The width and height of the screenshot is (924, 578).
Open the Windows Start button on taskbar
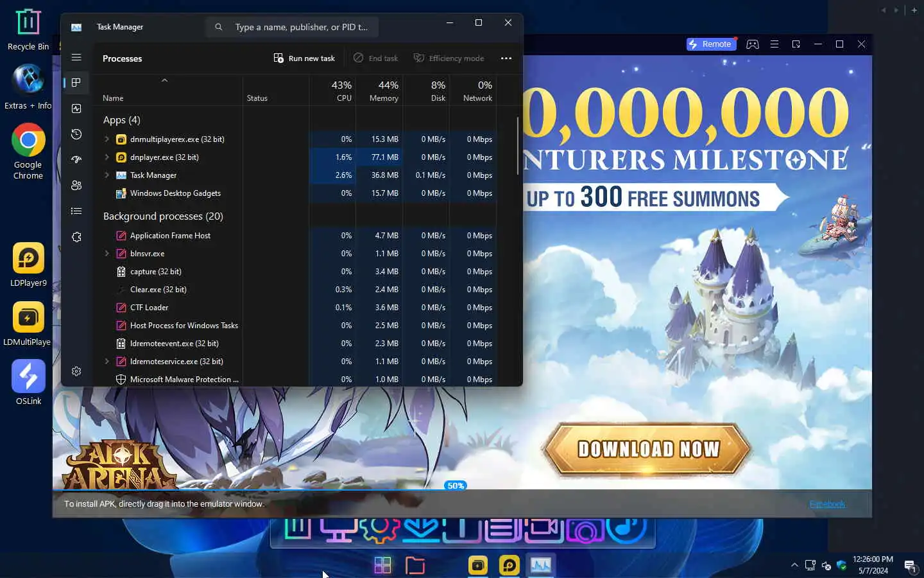coord(383,565)
